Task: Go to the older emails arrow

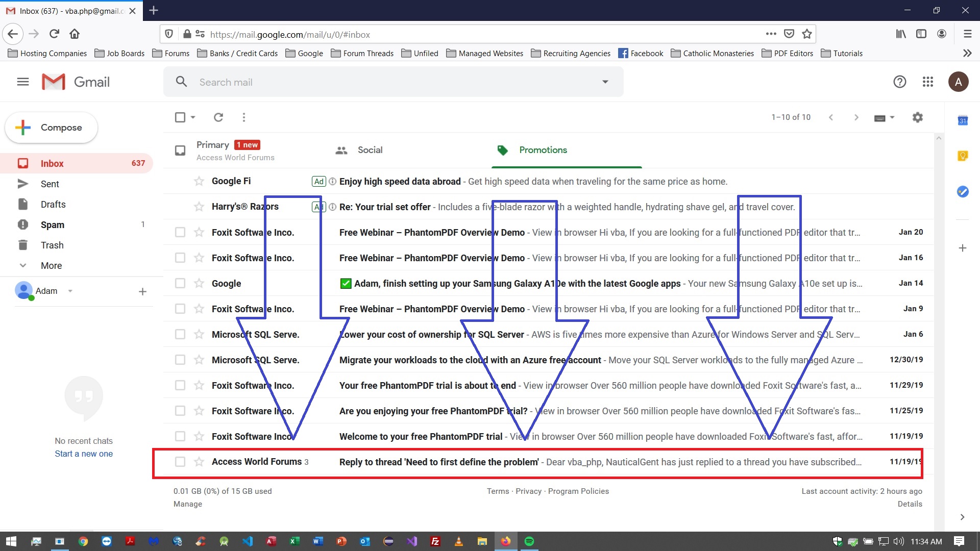Action: pyautogui.click(x=856, y=117)
